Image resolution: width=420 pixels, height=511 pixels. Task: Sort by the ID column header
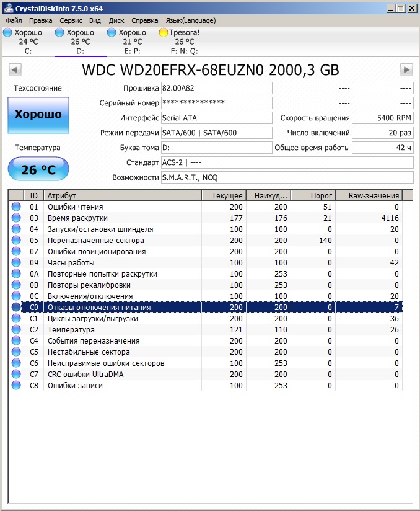(x=33, y=195)
